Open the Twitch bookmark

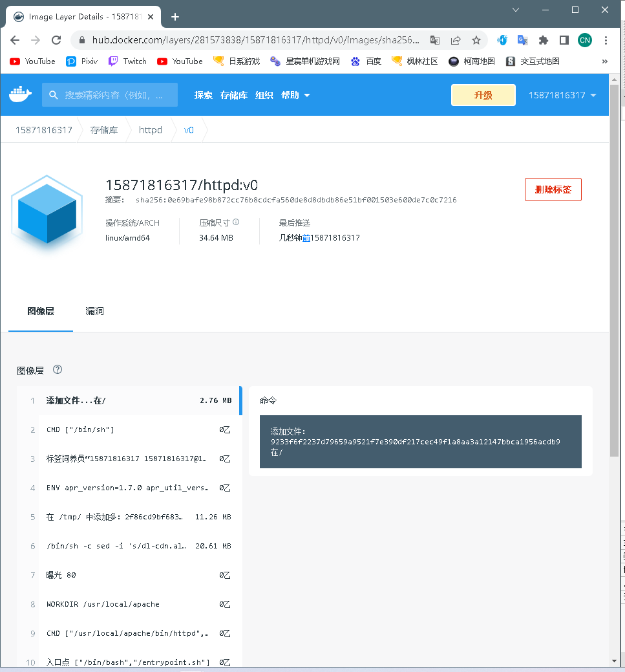[x=127, y=61]
